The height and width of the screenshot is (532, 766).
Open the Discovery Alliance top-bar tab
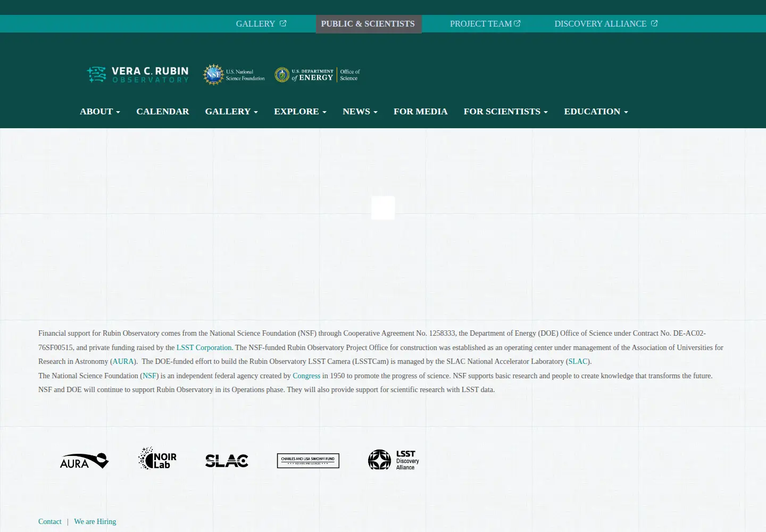(606, 24)
